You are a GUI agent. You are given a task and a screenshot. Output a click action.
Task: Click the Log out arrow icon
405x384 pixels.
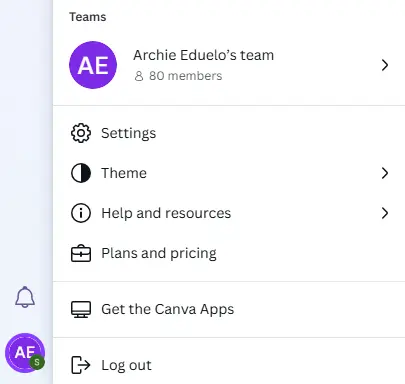coord(81,365)
